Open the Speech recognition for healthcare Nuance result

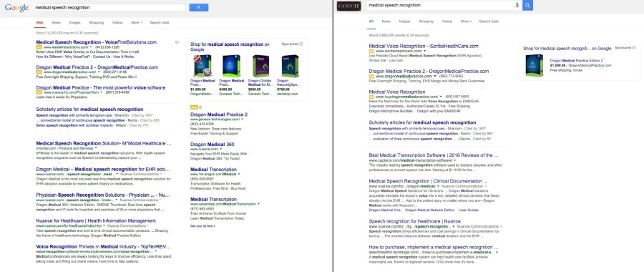point(414,221)
